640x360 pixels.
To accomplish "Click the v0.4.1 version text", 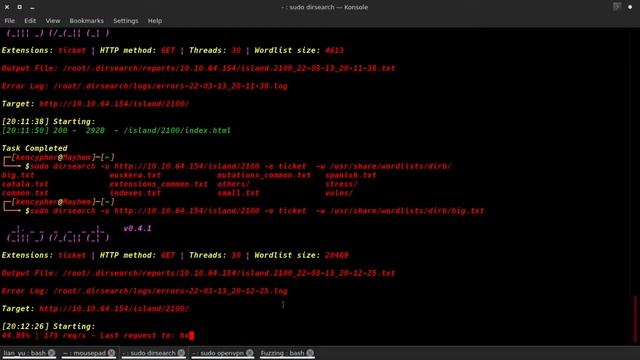I will [x=138, y=229].
